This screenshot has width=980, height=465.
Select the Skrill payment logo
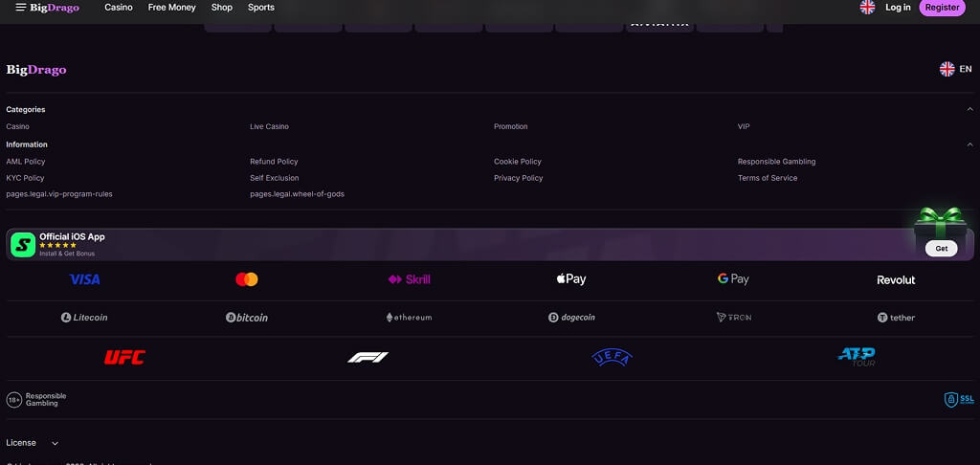(410, 279)
